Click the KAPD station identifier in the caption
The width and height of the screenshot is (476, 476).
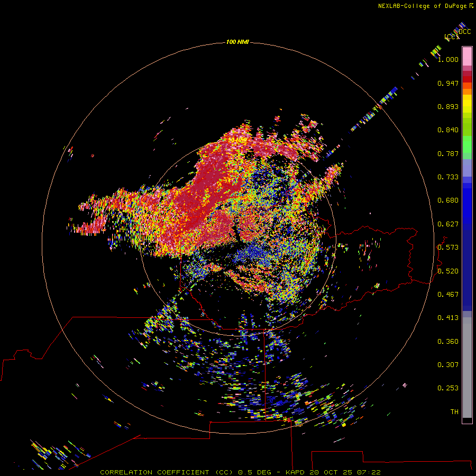click(x=296, y=472)
